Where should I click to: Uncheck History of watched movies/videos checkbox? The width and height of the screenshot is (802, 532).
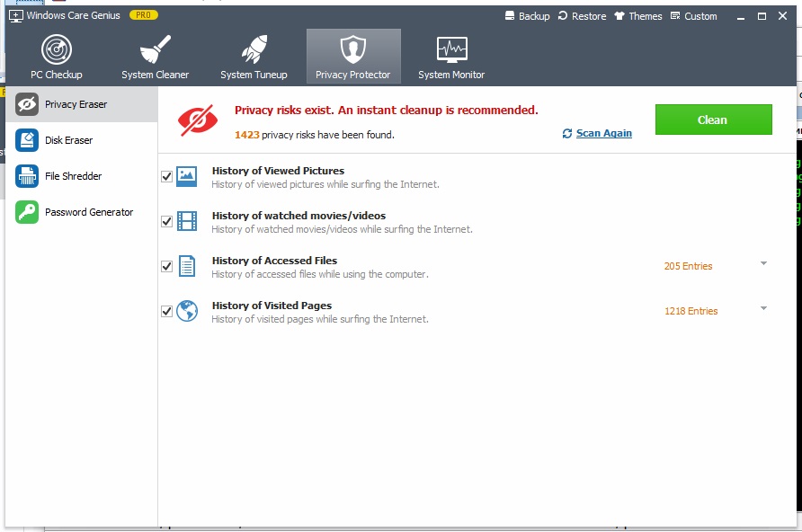click(166, 221)
